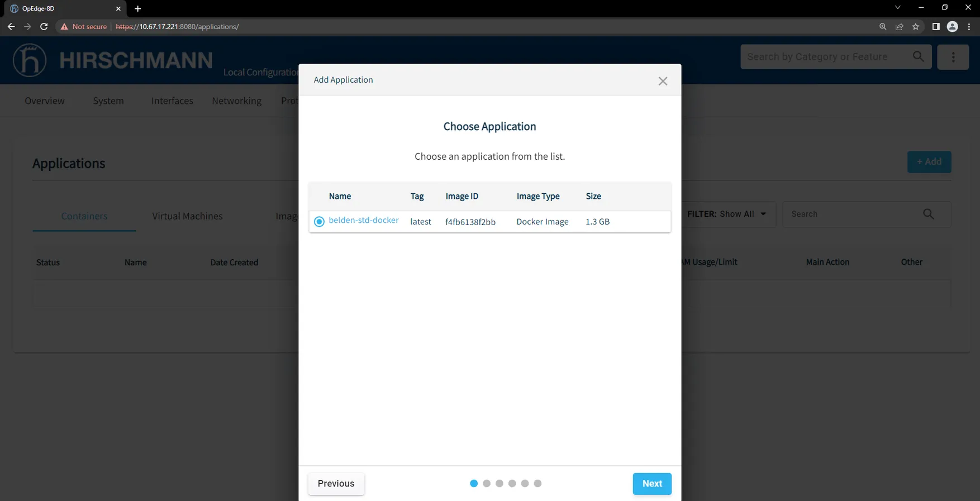Open the Interfaces menu
This screenshot has width=980, height=501.
pyautogui.click(x=172, y=101)
